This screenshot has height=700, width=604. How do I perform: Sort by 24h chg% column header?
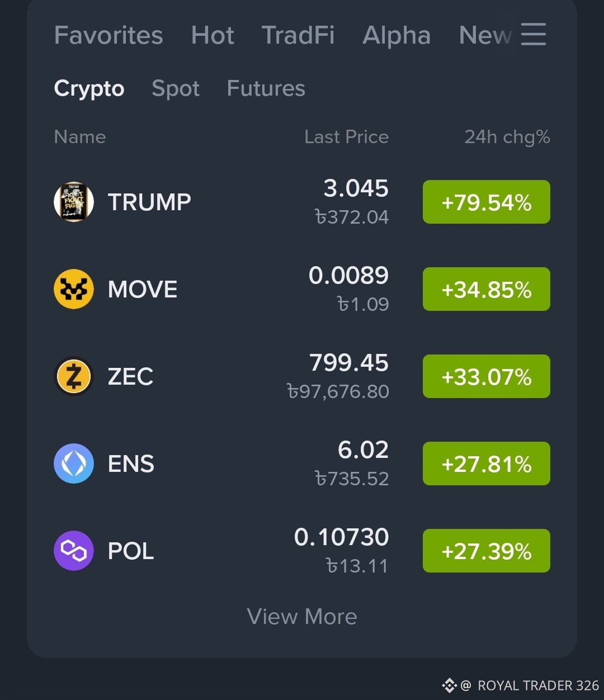click(507, 137)
